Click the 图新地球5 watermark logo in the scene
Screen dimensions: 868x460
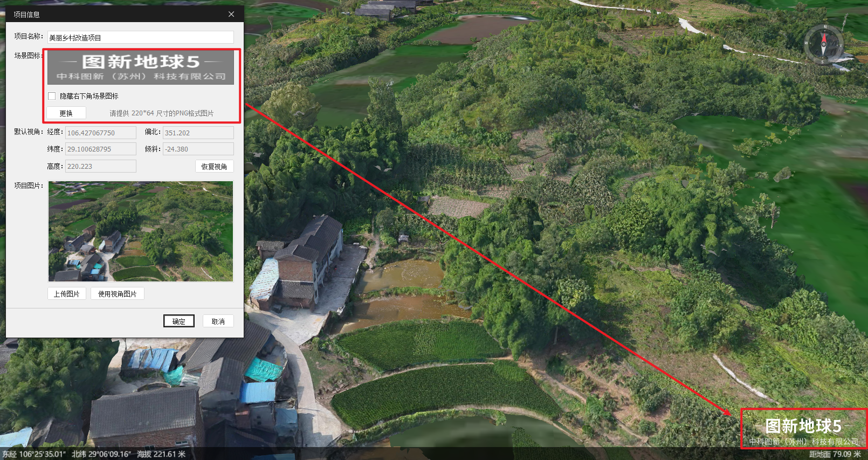pyautogui.click(x=804, y=430)
